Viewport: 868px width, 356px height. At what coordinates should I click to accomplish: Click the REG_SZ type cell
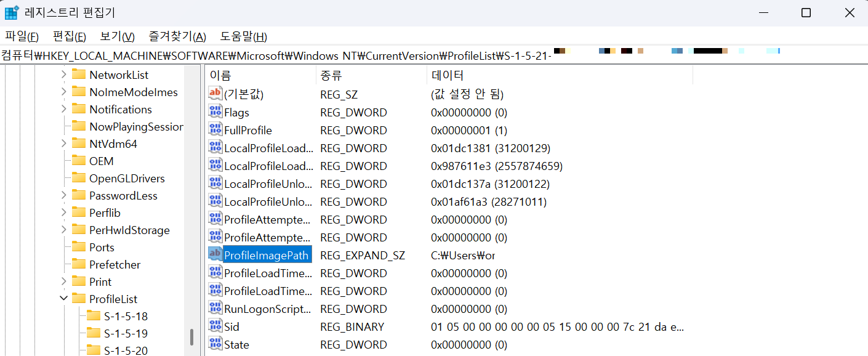coord(339,94)
